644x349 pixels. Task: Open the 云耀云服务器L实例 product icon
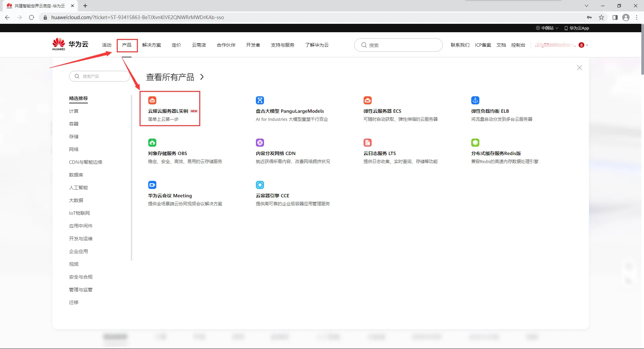tap(152, 100)
